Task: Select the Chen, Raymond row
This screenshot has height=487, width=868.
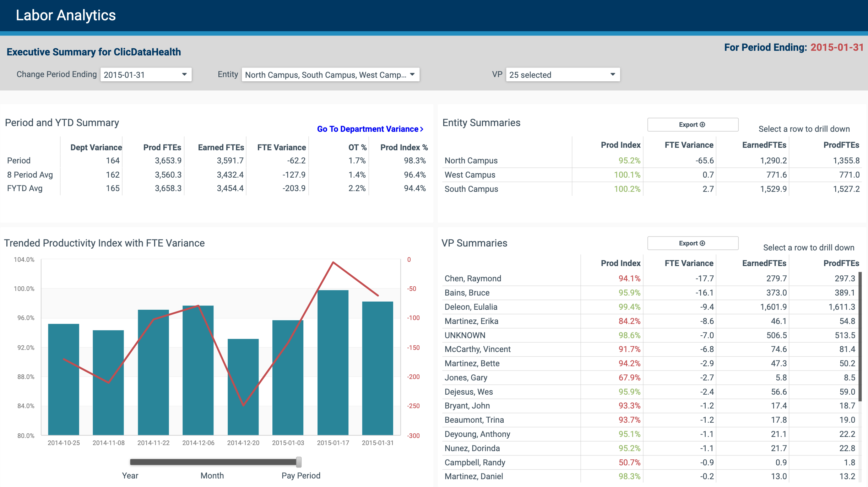Action: click(x=650, y=278)
